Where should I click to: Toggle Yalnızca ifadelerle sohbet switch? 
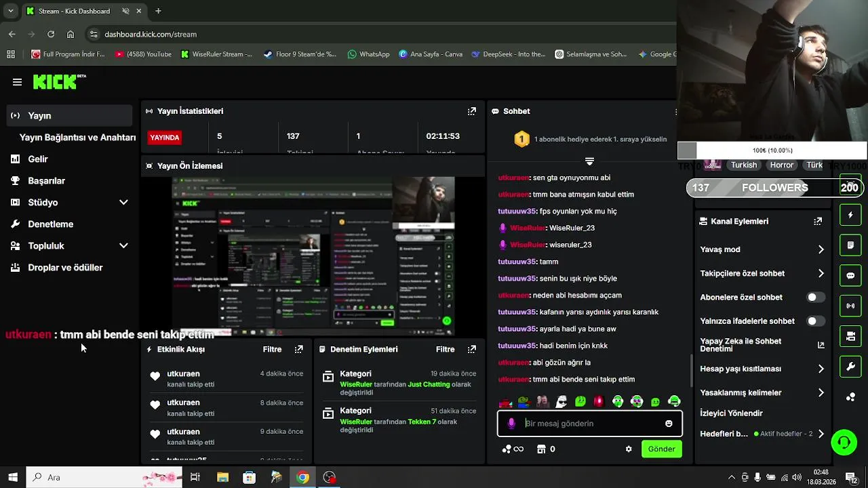click(816, 321)
